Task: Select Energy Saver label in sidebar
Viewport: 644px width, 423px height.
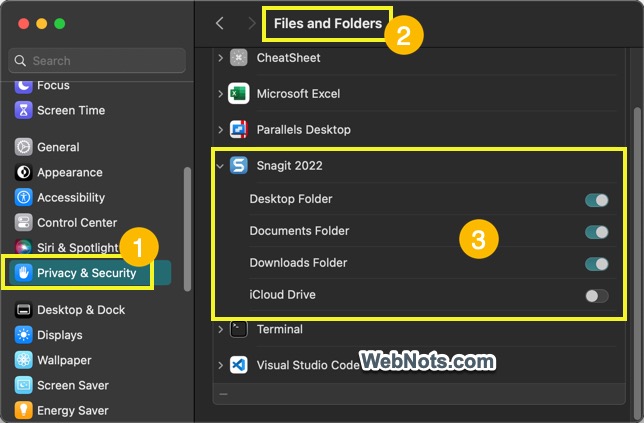Action: click(x=73, y=410)
